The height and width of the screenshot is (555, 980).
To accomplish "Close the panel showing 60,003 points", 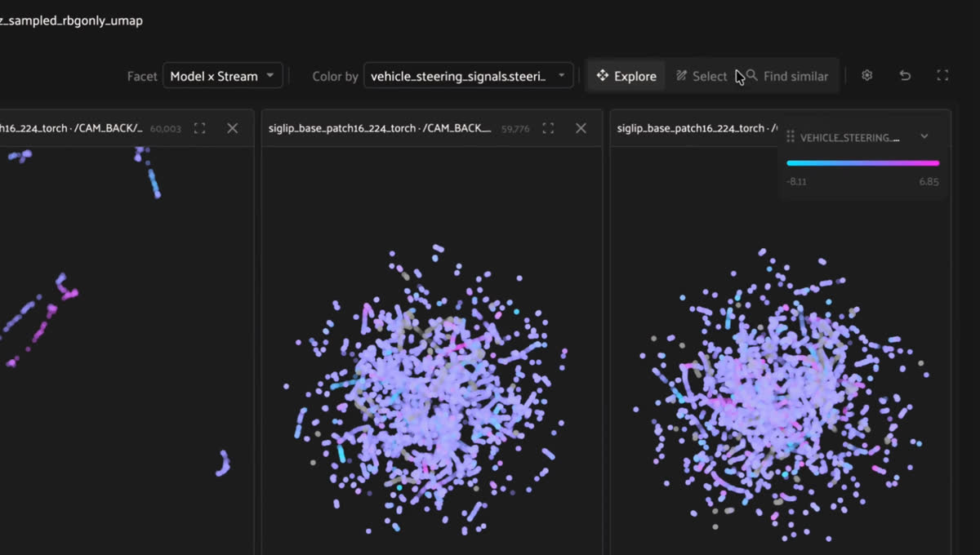I will point(233,128).
